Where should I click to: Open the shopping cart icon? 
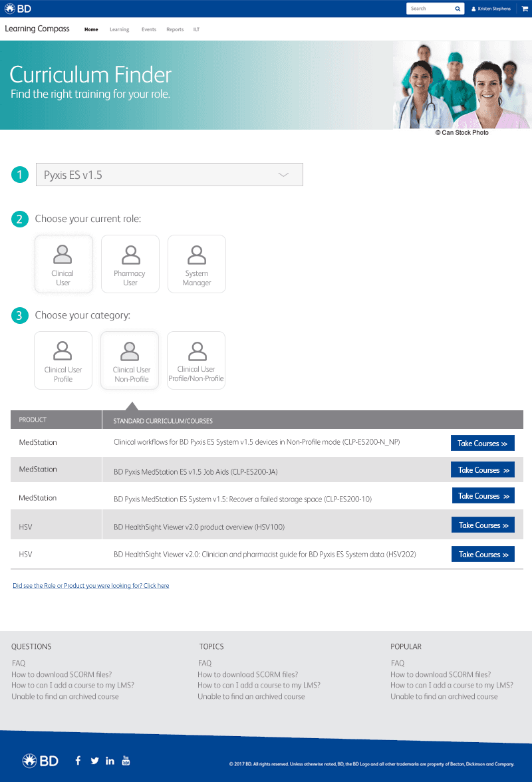point(525,9)
